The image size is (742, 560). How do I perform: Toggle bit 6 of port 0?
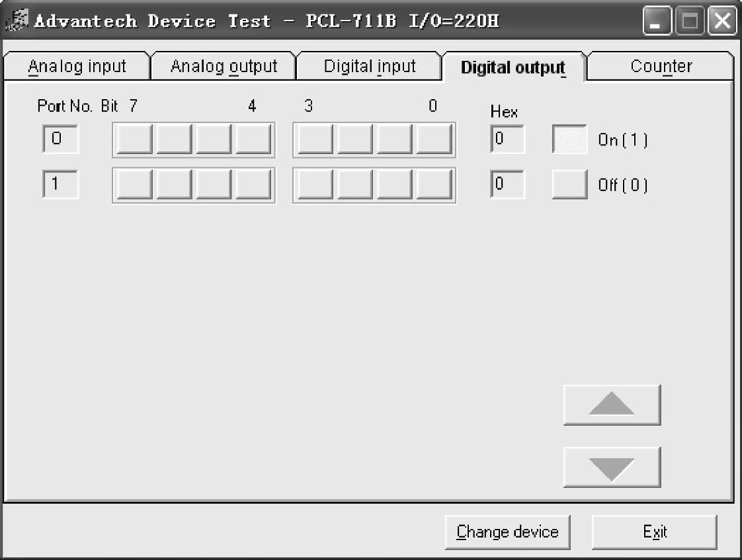tap(174, 140)
